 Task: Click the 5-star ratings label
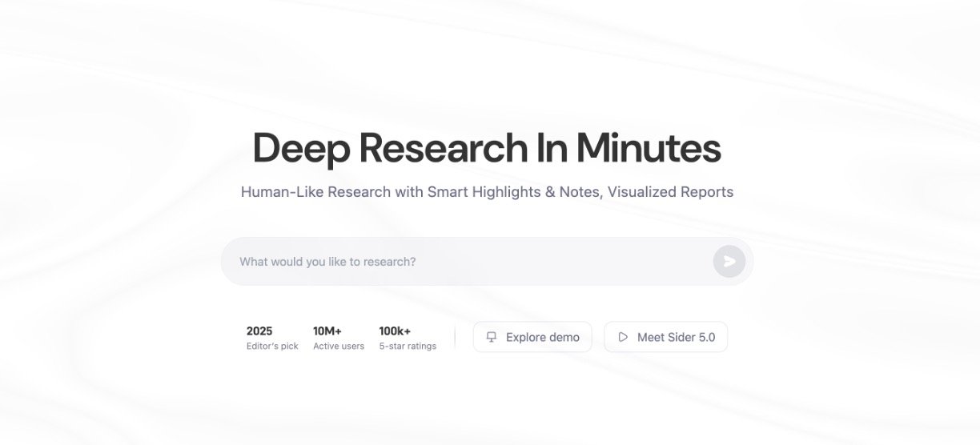tap(408, 347)
